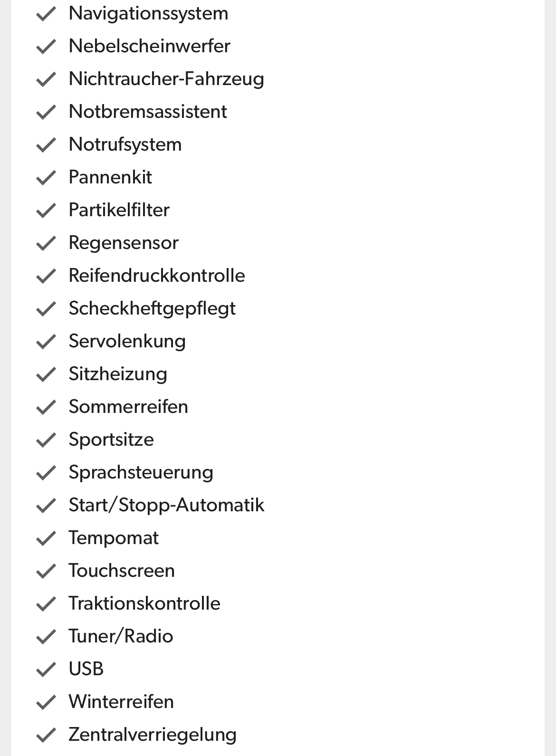Click the Partikelfilter feature text
Screen dimensions: 556x756
pyautogui.click(x=119, y=210)
